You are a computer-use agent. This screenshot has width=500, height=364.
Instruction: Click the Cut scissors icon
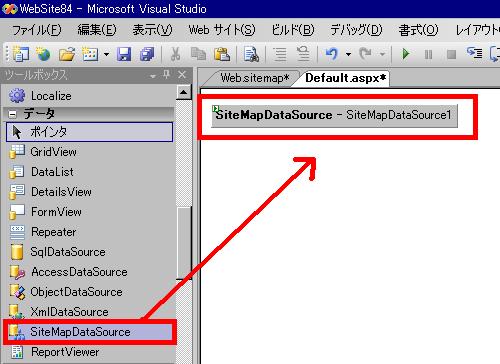(x=175, y=54)
